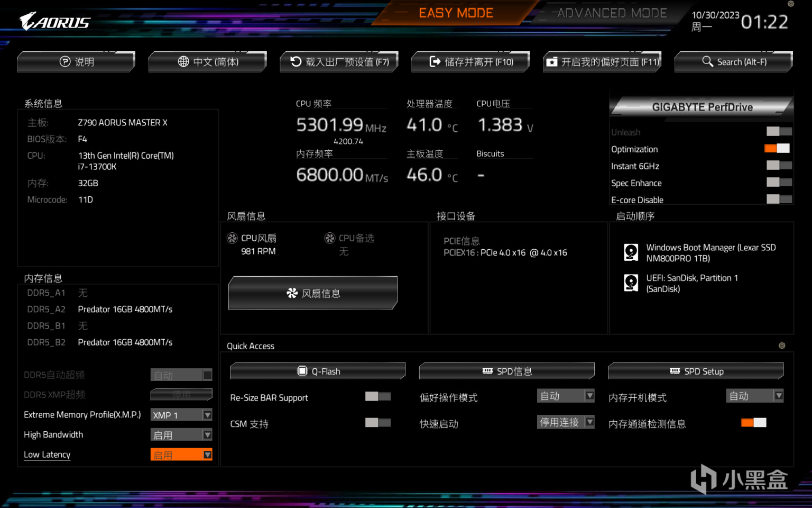This screenshot has height=508, width=812.
Task: Open Search (Alt-F)
Action: [x=734, y=62]
